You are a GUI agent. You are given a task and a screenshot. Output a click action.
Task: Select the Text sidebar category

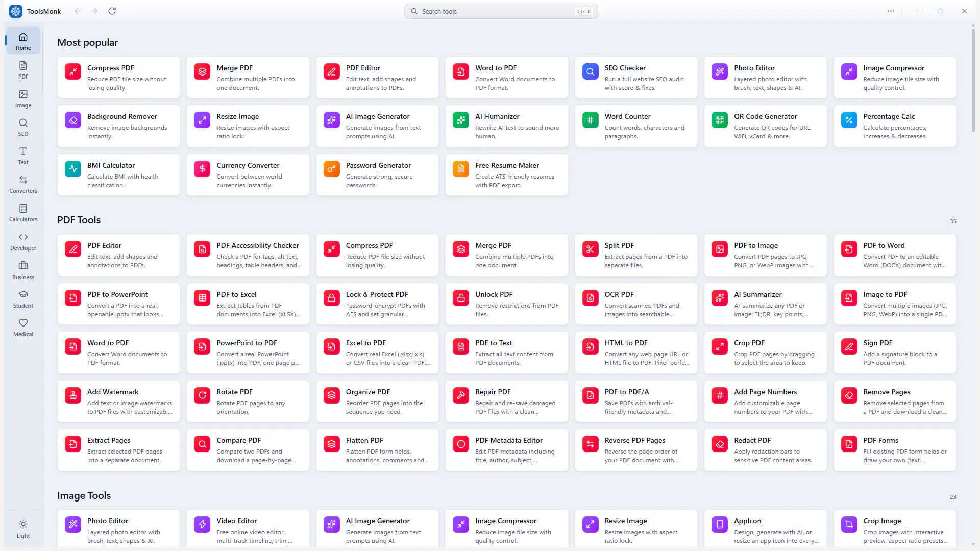[x=23, y=156]
